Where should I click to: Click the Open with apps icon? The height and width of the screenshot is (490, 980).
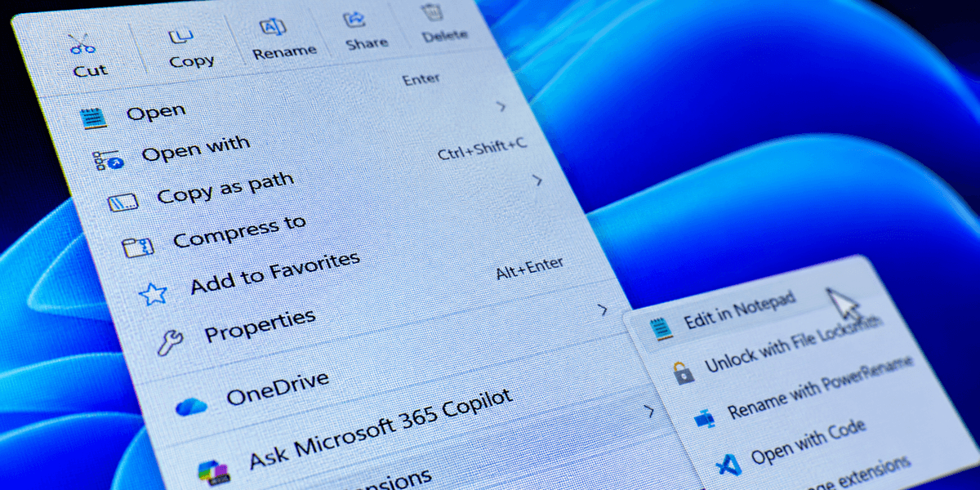pos(108,160)
